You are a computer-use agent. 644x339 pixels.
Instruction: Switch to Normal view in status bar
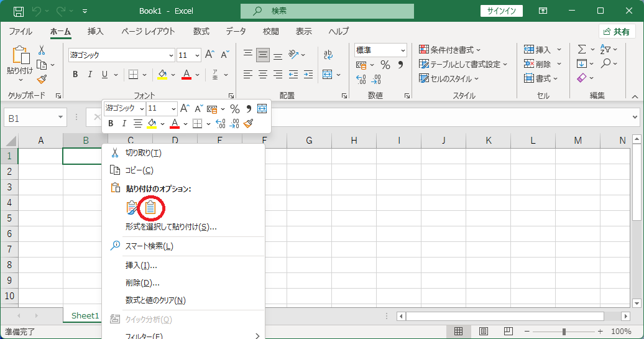point(459,331)
